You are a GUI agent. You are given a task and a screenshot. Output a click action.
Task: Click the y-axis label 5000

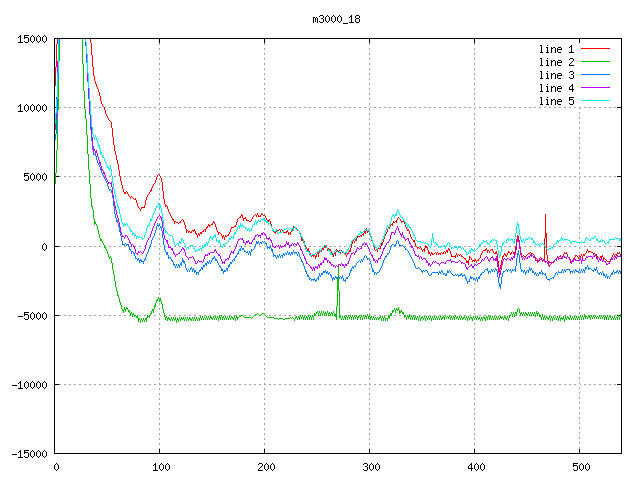point(36,177)
